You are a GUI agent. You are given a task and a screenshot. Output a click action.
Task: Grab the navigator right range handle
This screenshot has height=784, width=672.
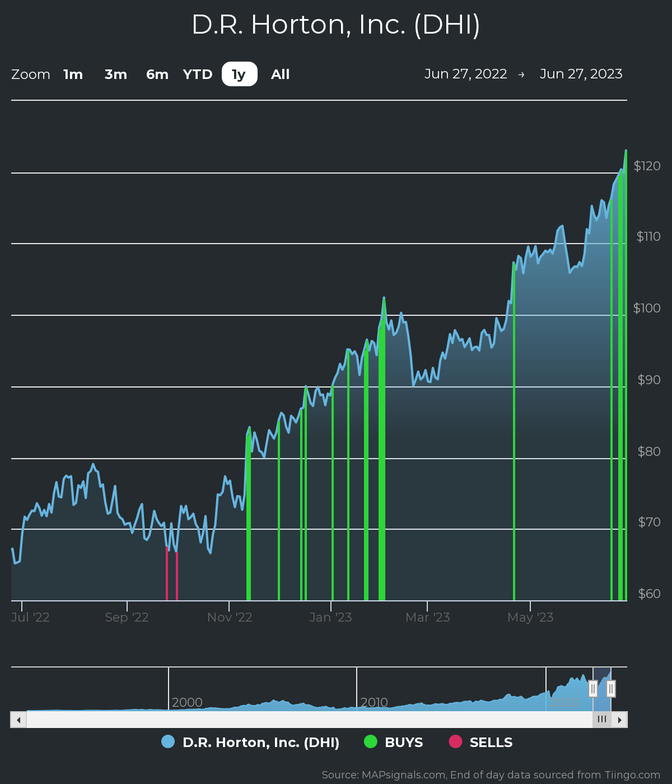click(x=611, y=688)
